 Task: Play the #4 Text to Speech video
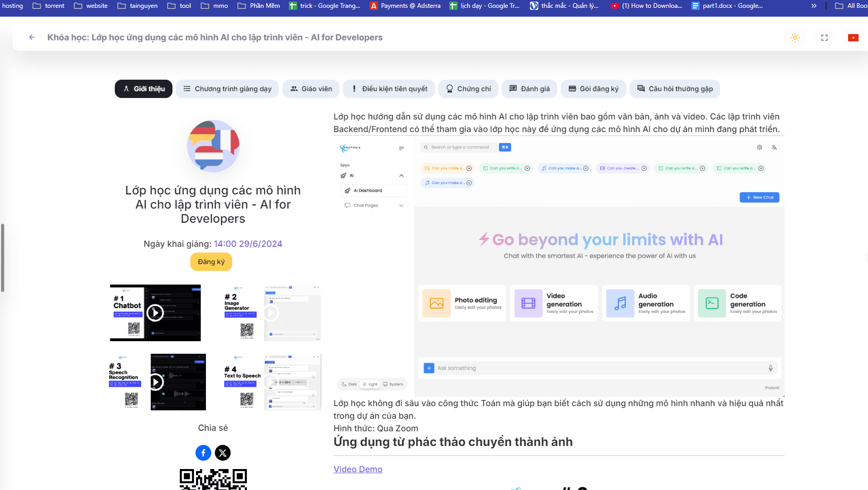tap(271, 382)
